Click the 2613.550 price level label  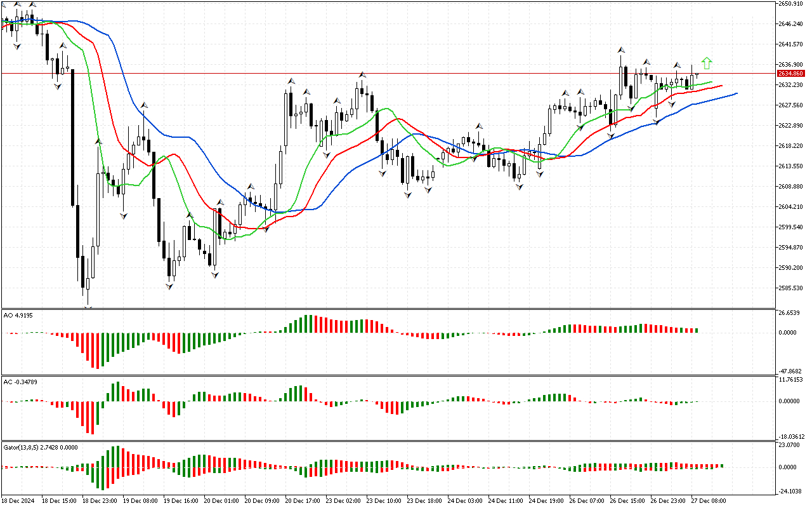coord(791,166)
